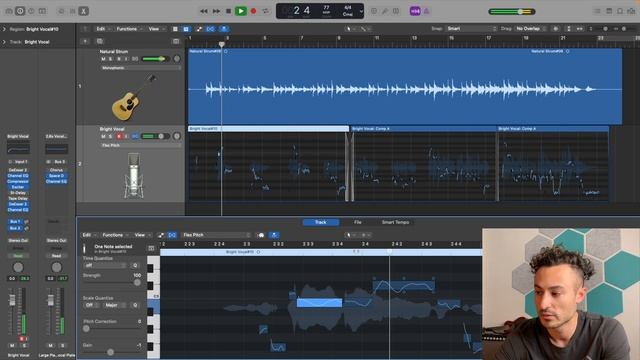Mute the Natural Strum track
The image size is (640, 360).
(103, 59)
